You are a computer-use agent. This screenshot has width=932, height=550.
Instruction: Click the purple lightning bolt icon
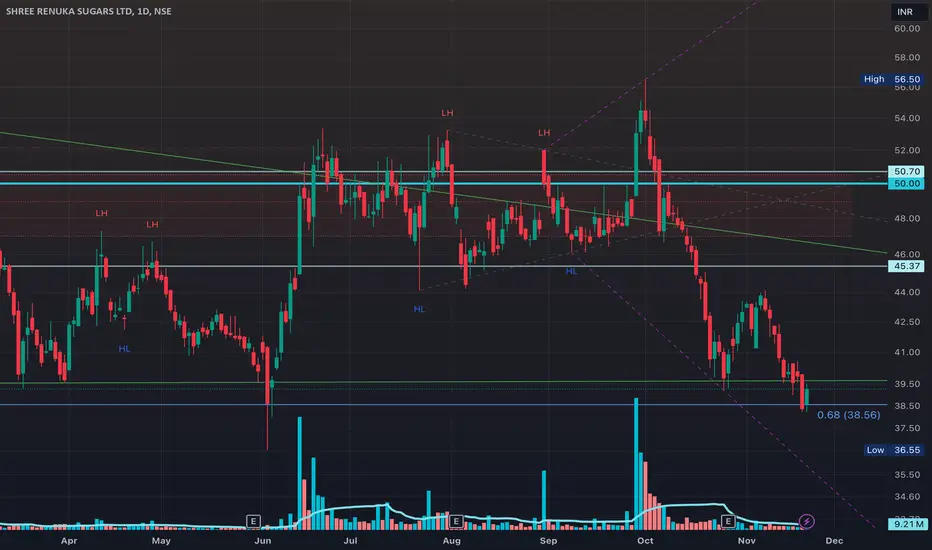807,521
